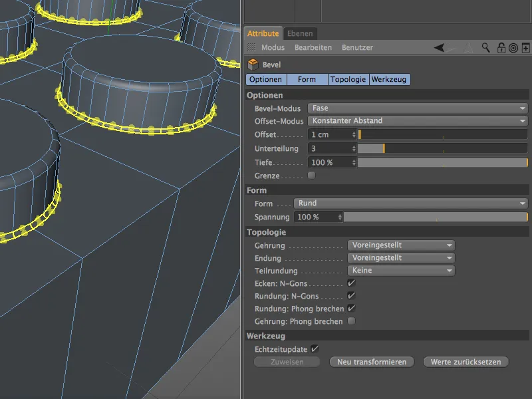Click the back arrow in Attribute manager
This screenshot has height=399, width=532.
coord(439,47)
